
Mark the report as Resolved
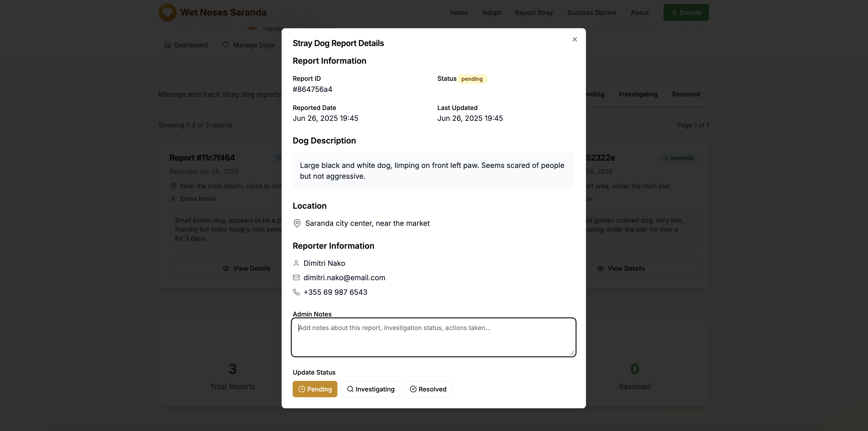(x=428, y=389)
